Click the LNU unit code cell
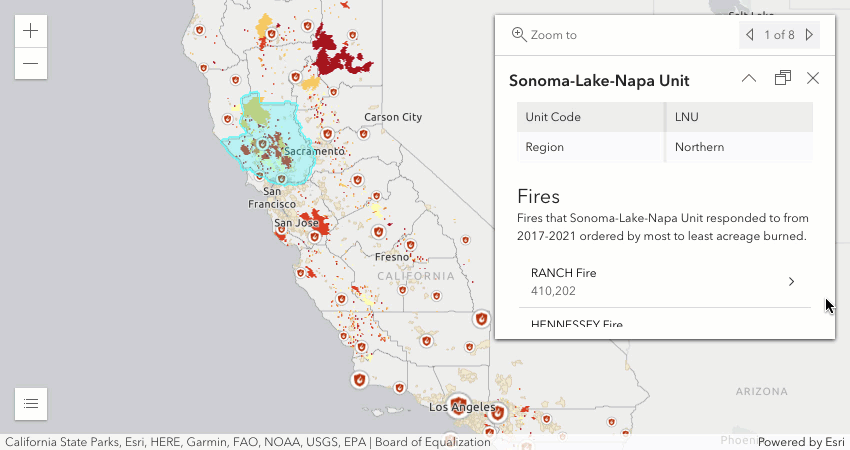 pos(738,117)
